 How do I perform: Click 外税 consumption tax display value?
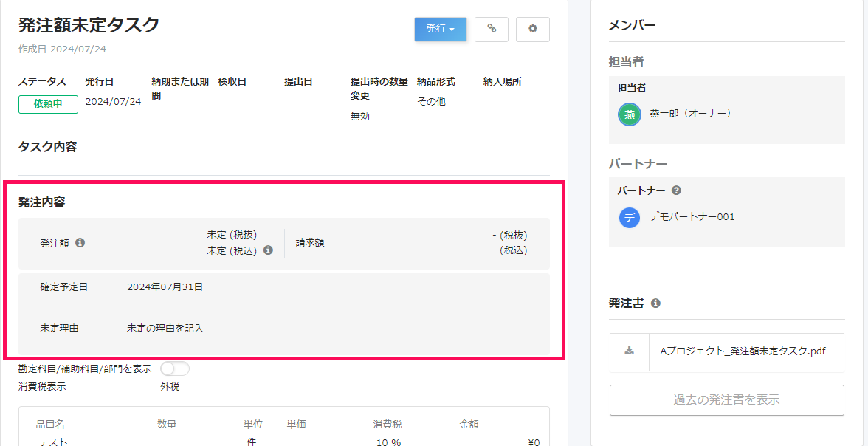tap(170, 387)
